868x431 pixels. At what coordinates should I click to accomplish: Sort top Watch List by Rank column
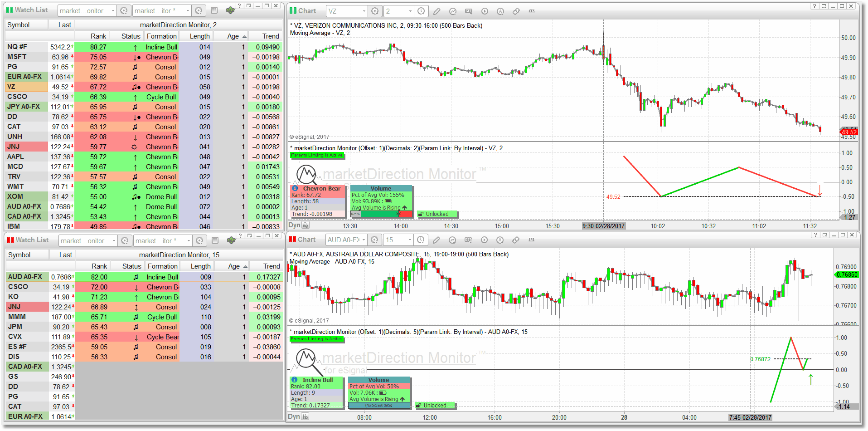point(91,36)
